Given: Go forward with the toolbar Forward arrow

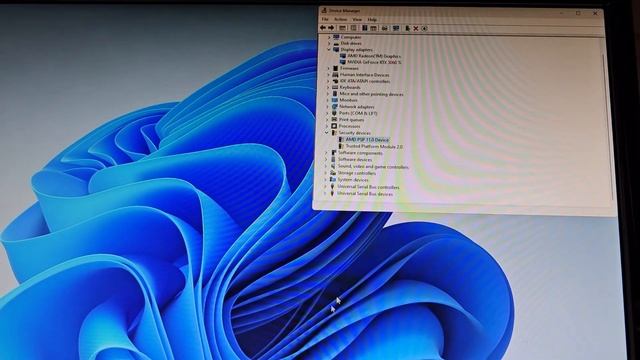Looking at the screenshot, I should tap(331, 28).
